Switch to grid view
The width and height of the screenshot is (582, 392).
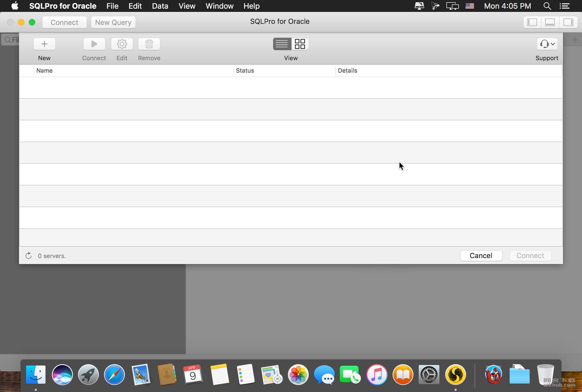tap(300, 44)
